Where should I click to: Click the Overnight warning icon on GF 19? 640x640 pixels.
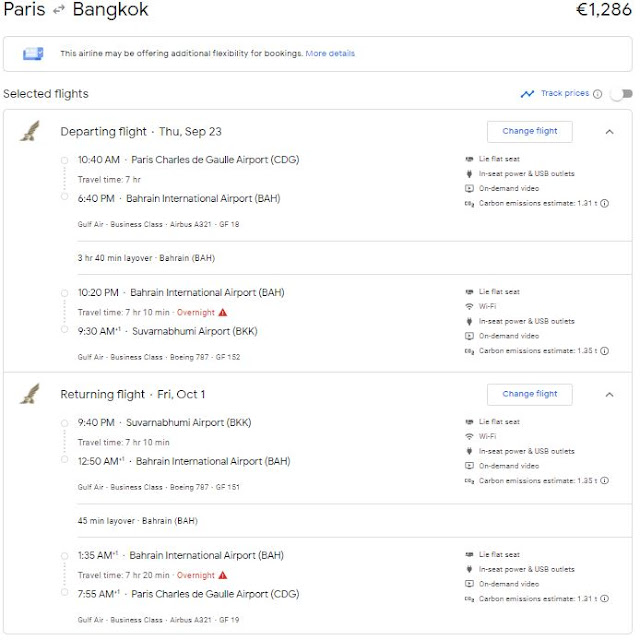[x=223, y=576]
